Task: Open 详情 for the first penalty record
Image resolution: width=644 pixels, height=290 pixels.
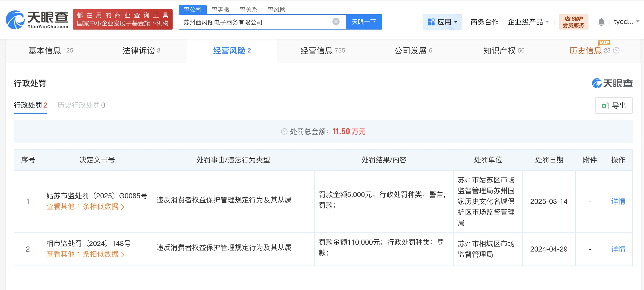Action: pyautogui.click(x=618, y=201)
